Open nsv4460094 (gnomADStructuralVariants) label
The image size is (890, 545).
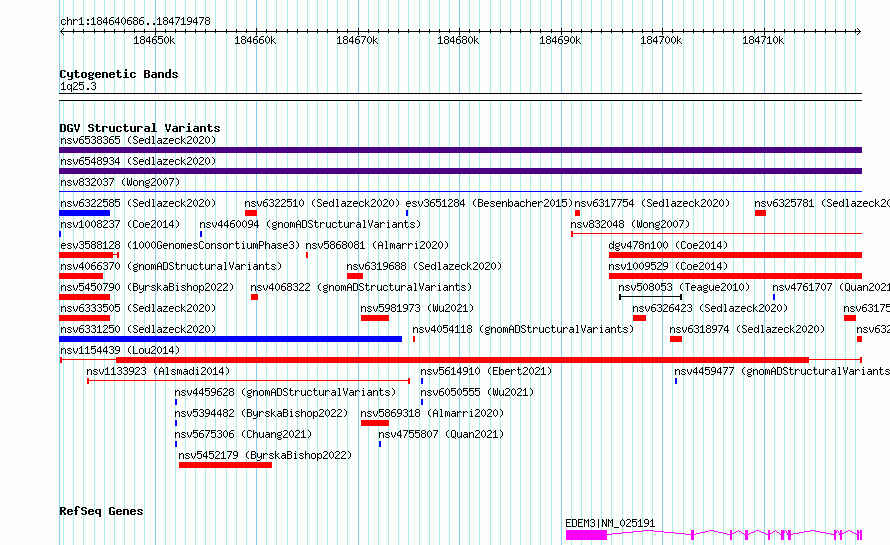(310, 224)
